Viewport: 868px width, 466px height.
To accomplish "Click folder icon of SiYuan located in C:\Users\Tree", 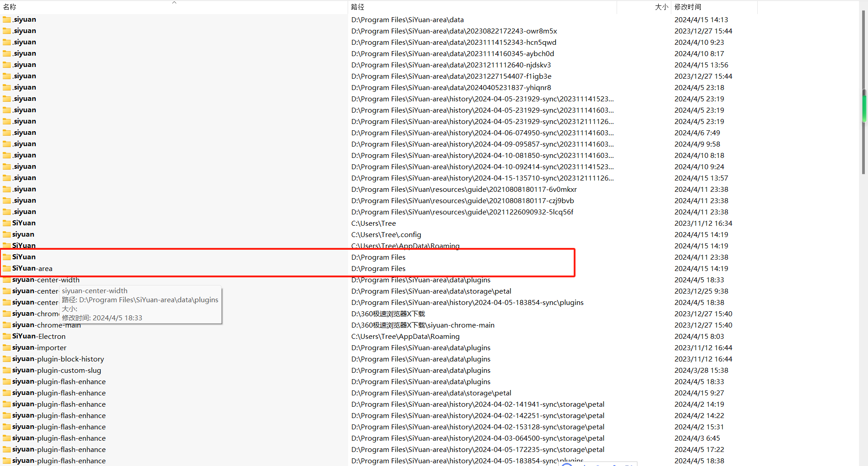I will pyautogui.click(x=7, y=223).
